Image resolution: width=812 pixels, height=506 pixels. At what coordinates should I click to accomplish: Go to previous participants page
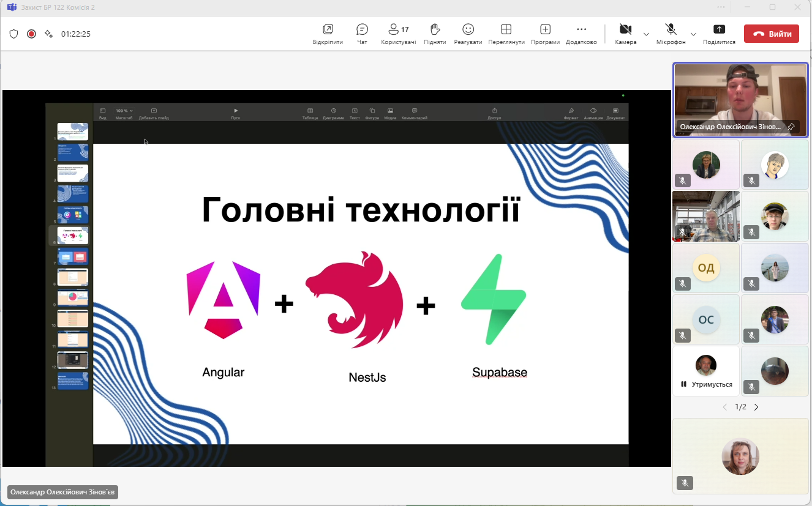click(x=725, y=407)
